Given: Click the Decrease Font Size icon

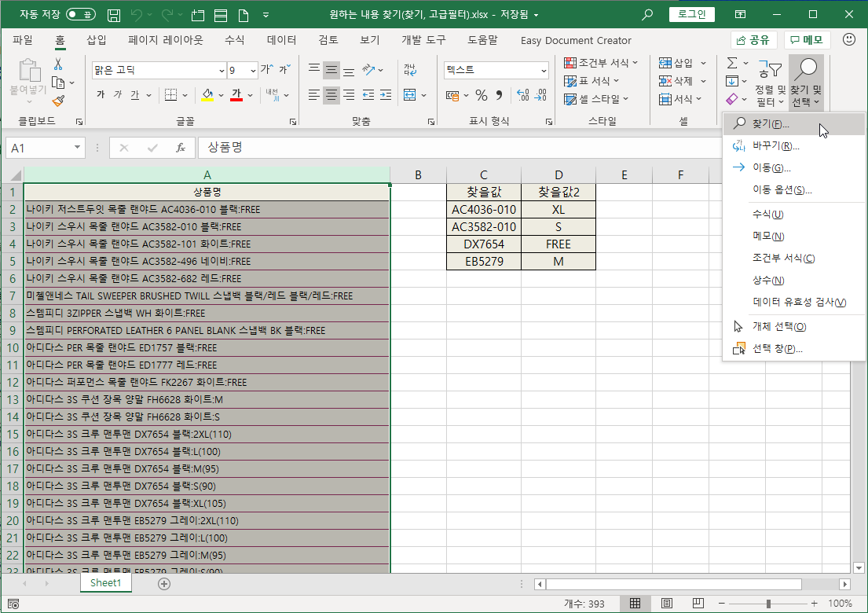Looking at the screenshot, I should pos(284,69).
